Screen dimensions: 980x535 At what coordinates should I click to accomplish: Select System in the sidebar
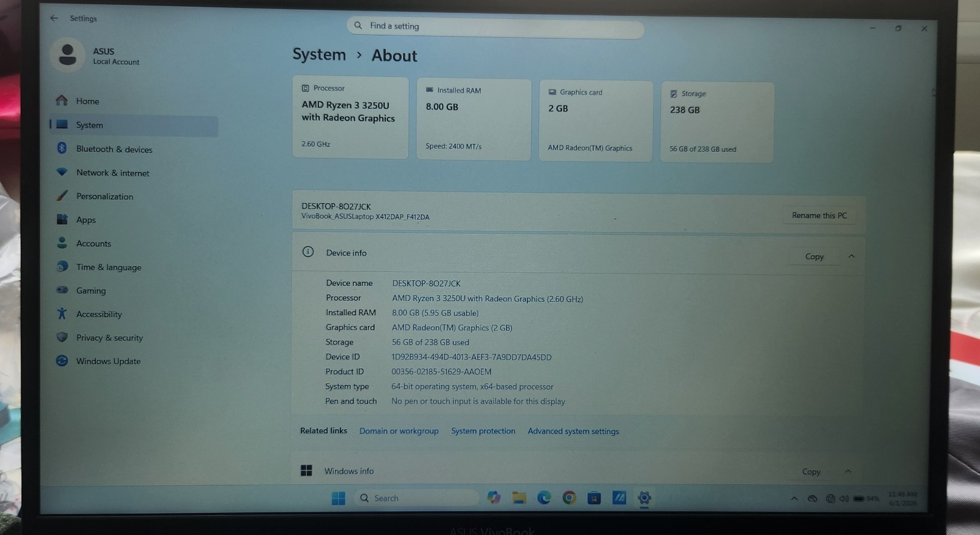point(134,125)
